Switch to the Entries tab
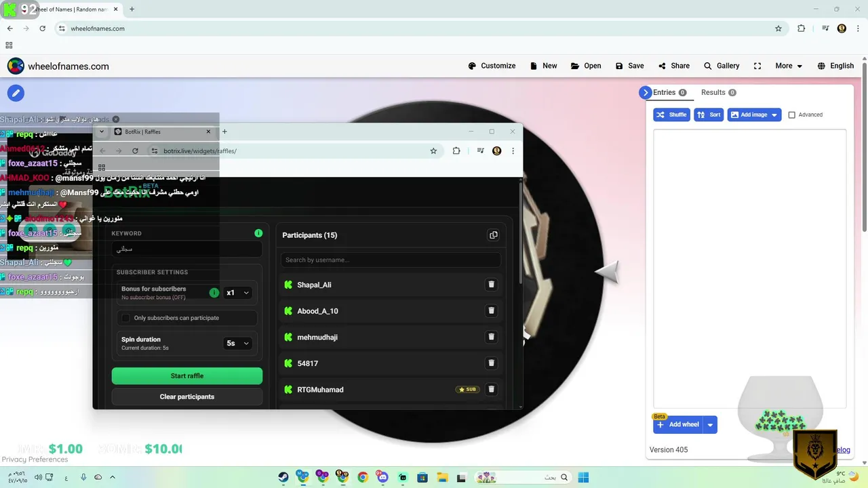Viewport: 868px width, 488px height. click(x=670, y=93)
